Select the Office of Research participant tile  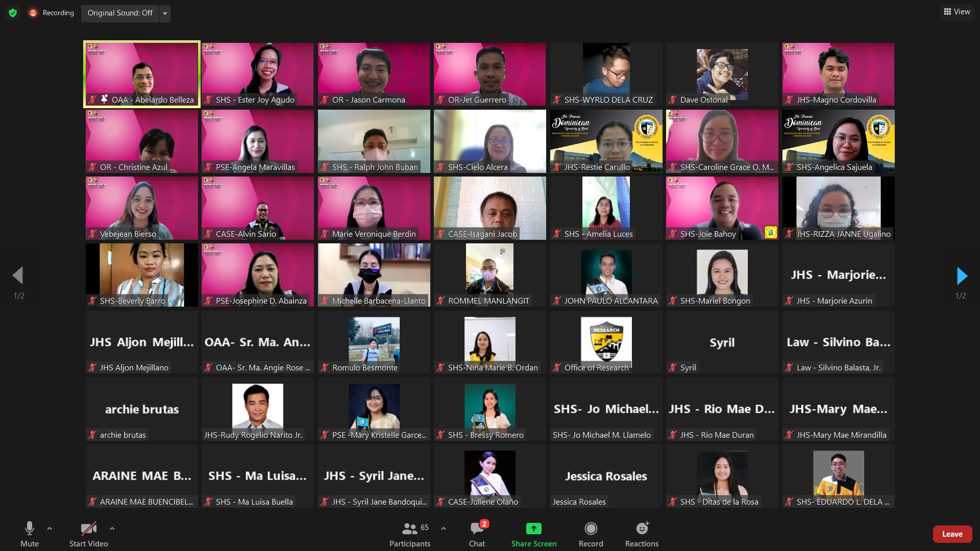pyautogui.click(x=606, y=342)
